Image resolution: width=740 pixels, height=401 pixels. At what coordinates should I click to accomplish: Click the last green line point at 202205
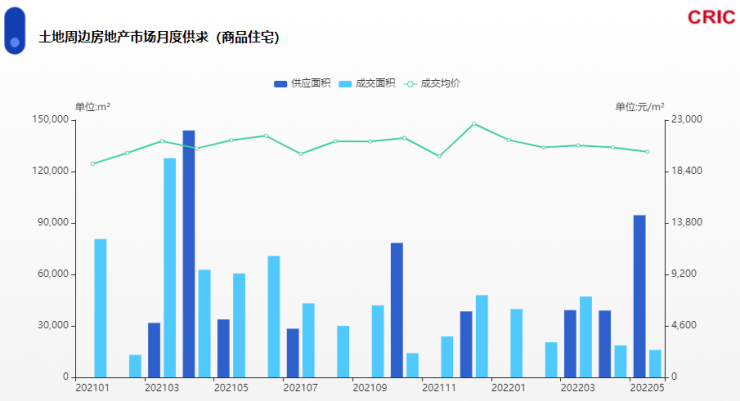pos(647,152)
